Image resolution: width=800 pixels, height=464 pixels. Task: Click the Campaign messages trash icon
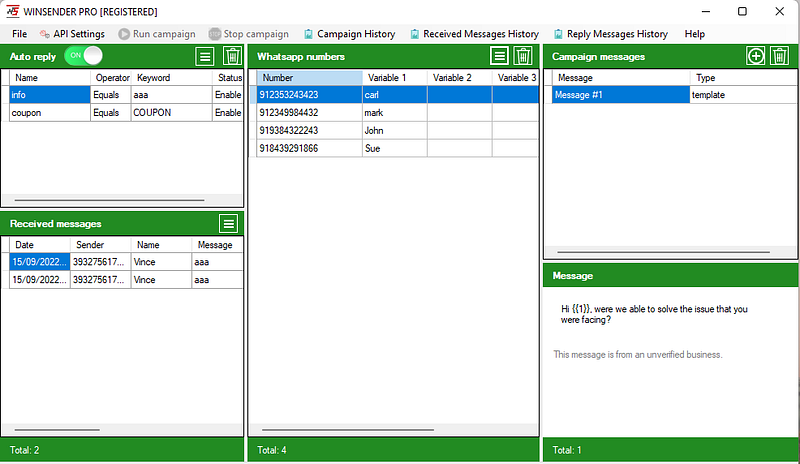coord(780,56)
